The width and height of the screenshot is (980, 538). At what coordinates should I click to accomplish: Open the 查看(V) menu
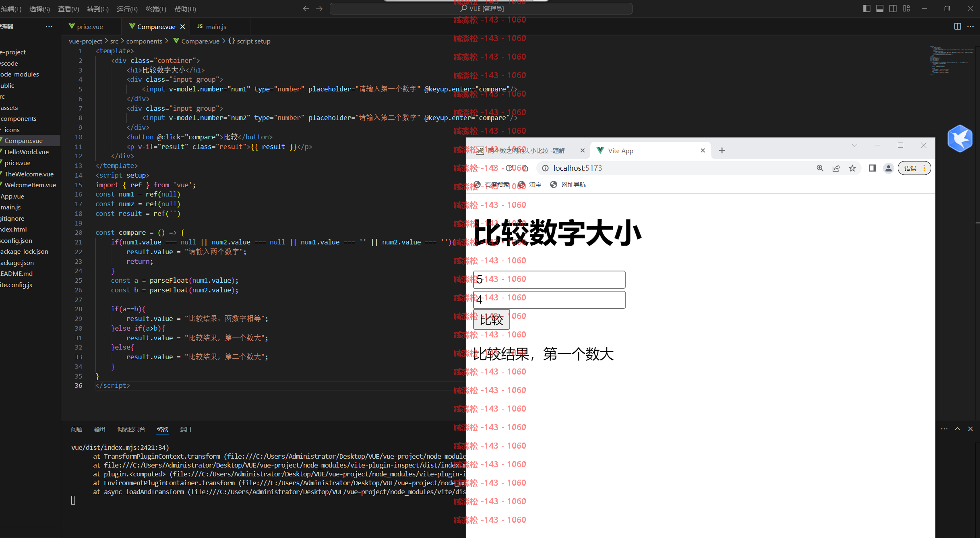tap(68, 9)
